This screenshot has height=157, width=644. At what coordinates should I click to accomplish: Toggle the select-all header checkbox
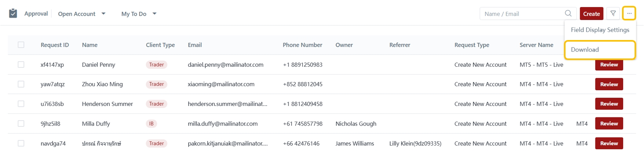(21, 45)
